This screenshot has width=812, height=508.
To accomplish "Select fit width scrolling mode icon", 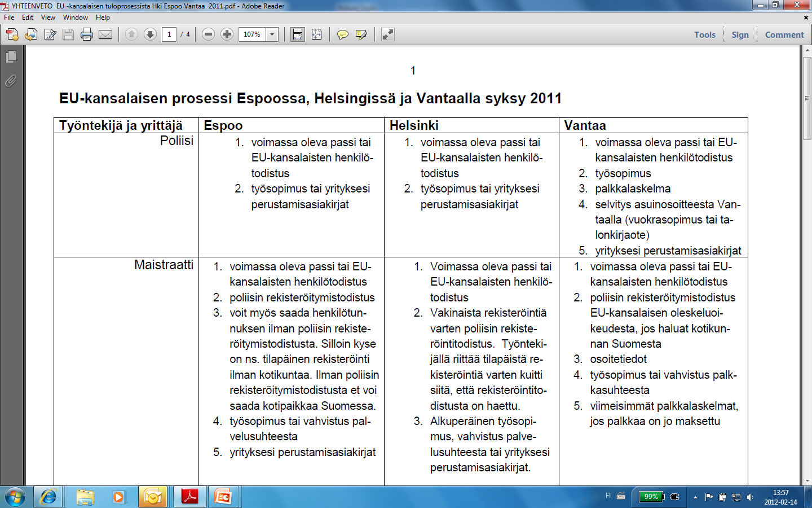I will (298, 34).
